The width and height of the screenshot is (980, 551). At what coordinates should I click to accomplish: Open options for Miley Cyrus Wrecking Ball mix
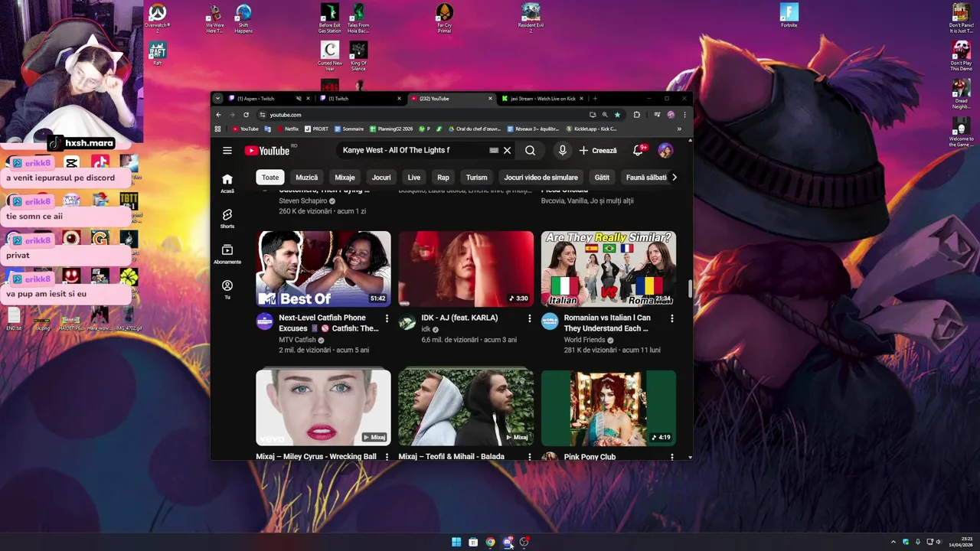387,457
